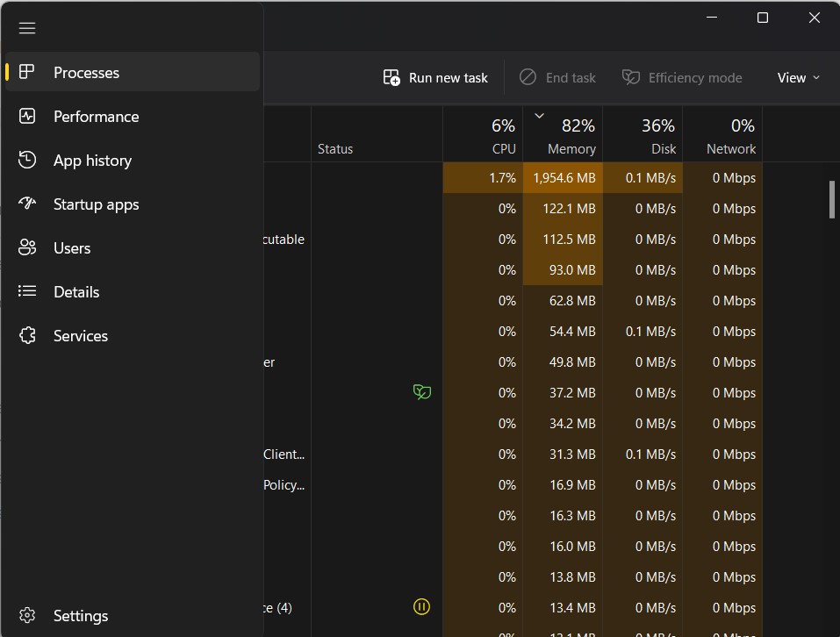Click the Efficiency mode button
This screenshot has width=840, height=637.
[682, 77]
